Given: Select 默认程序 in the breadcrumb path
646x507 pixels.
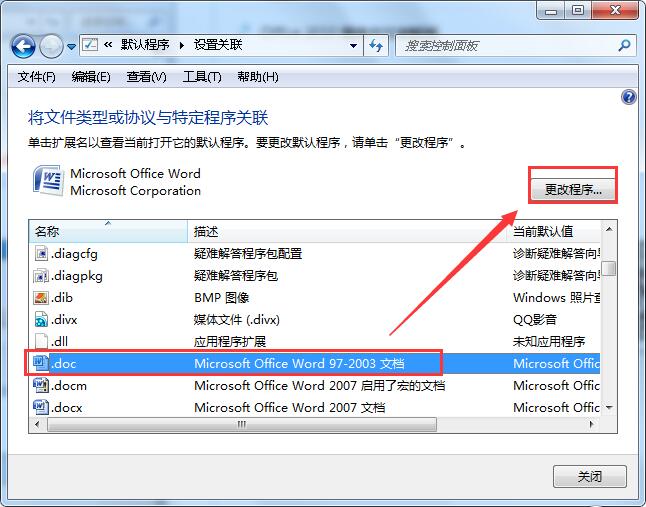Looking at the screenshot, I should pos(145,44).
